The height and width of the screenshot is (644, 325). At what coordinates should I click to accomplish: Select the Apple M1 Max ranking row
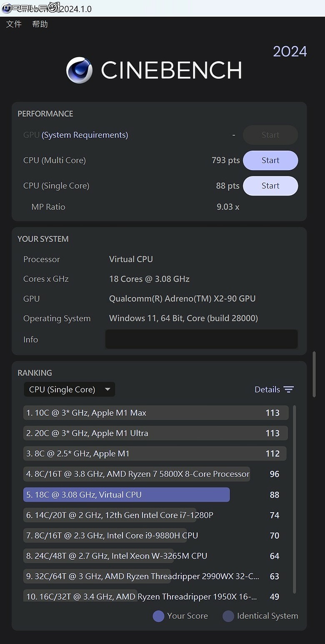tap(156, 413)
